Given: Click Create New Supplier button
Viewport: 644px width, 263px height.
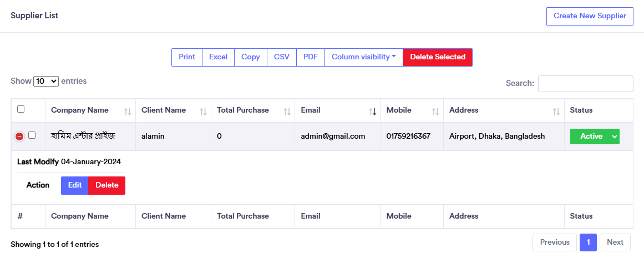Looking at the screenshot, I should tap(590, 16).
